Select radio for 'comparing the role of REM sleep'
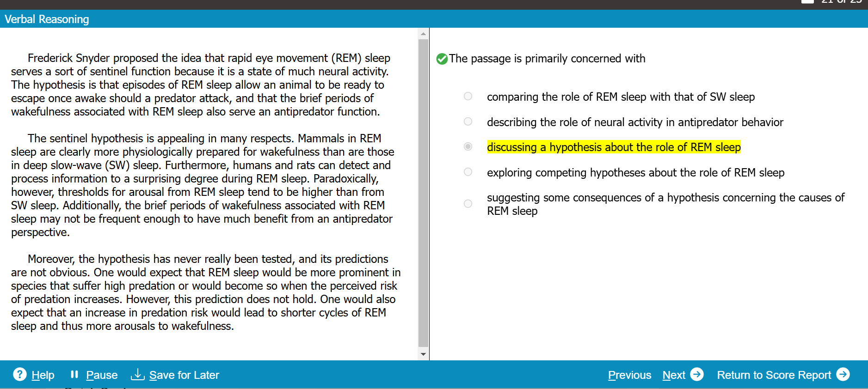This screenshot has height=389, width=868. tap(468, 96)
